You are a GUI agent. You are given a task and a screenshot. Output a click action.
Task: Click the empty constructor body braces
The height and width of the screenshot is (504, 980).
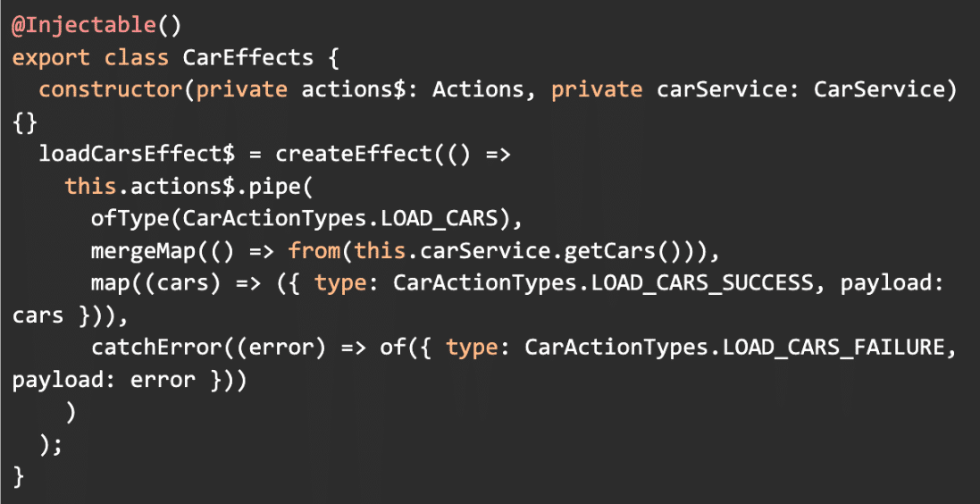(x=25, y=122)
